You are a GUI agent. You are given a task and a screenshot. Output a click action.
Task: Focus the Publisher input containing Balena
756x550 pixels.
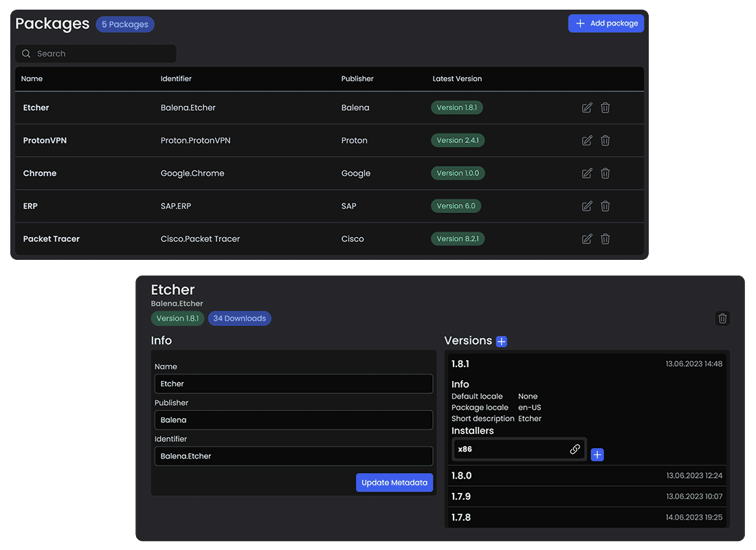[x=293, y=420]
